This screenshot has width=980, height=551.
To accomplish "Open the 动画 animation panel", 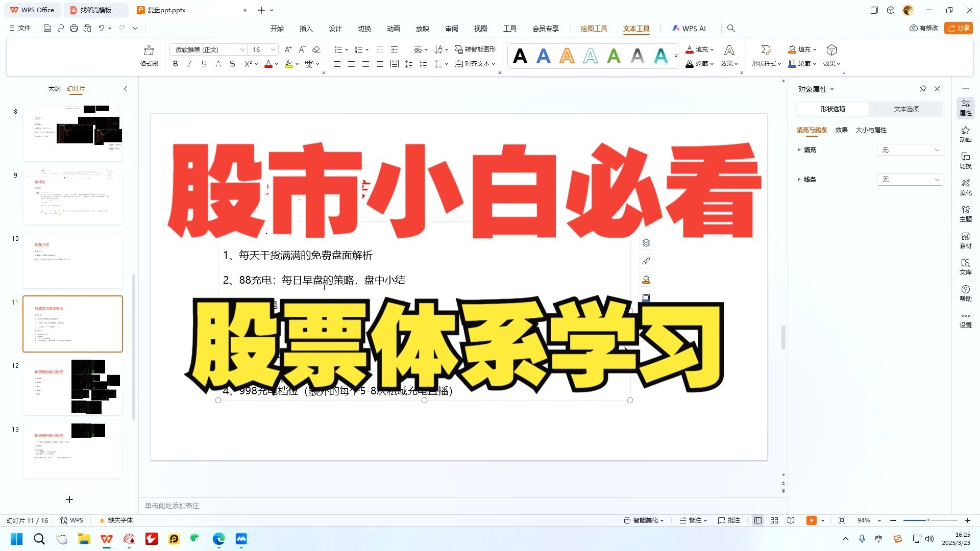I will (965, 136).
